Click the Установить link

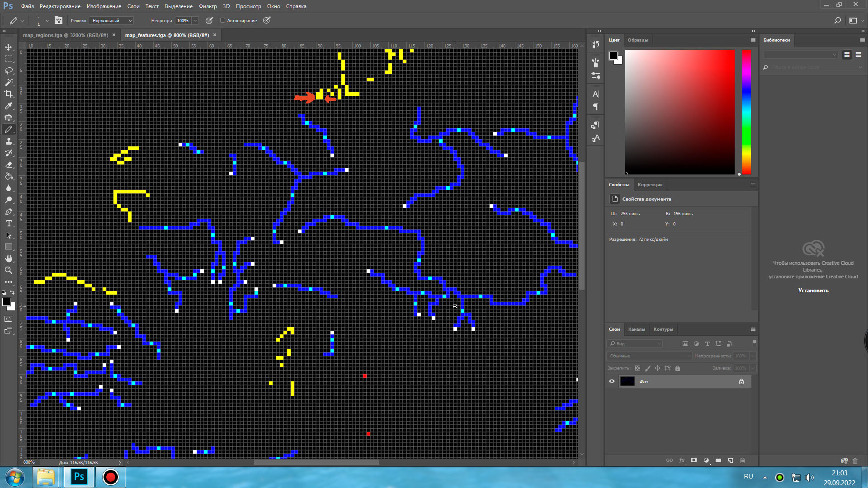point(813,291)
